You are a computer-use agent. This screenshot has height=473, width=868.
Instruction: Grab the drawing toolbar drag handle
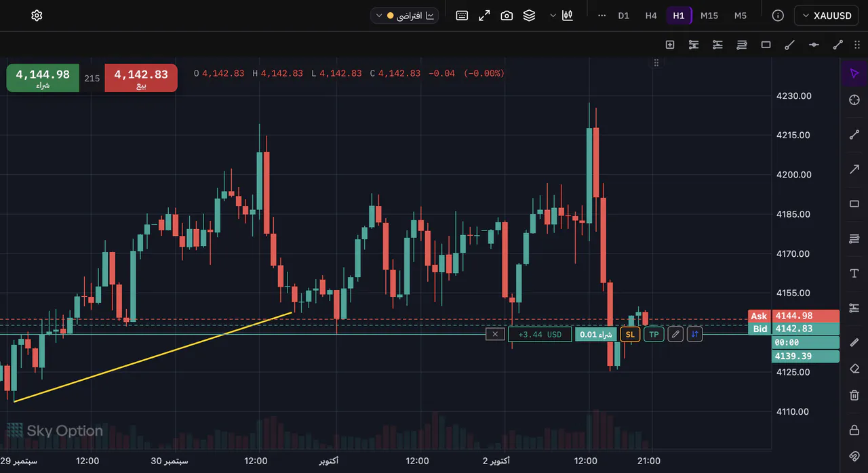point(857,45)
